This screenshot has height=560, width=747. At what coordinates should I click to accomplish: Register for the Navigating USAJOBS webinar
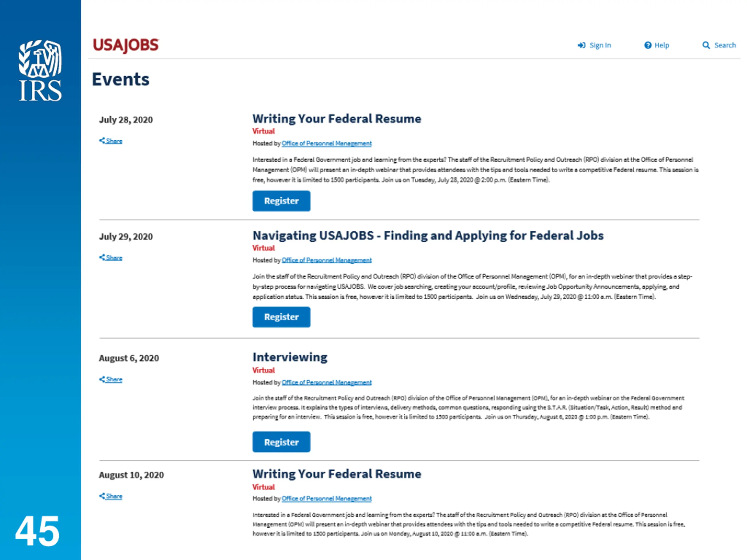pyautogui.click(x=281, y=317)
